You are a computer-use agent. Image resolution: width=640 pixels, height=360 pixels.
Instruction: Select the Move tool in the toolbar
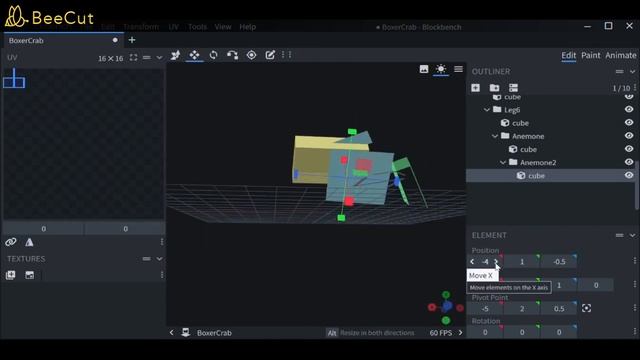pyautogui.click(x=194, y=55)
